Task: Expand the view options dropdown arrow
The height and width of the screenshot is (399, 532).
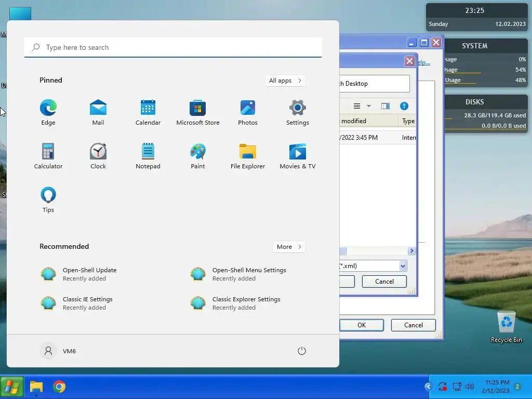Action: pos(369,106)
